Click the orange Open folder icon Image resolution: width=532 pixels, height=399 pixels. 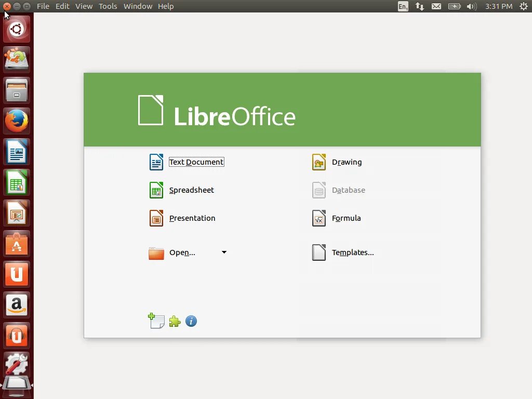pos(156,253)
